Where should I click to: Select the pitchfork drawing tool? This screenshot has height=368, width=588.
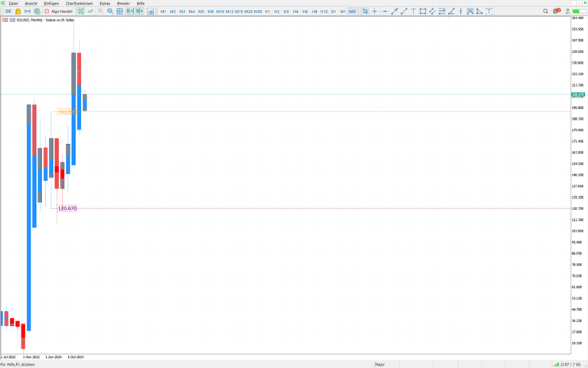coord(470,11)
